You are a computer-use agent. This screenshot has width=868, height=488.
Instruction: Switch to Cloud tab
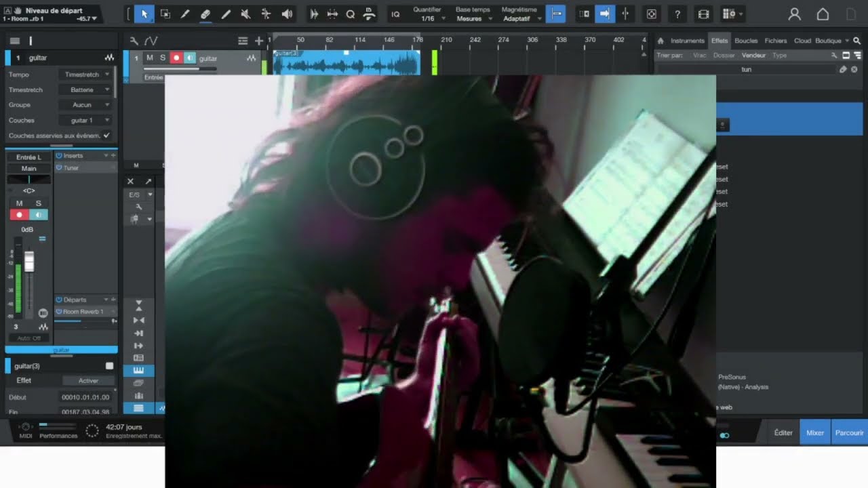click(802, 41)
